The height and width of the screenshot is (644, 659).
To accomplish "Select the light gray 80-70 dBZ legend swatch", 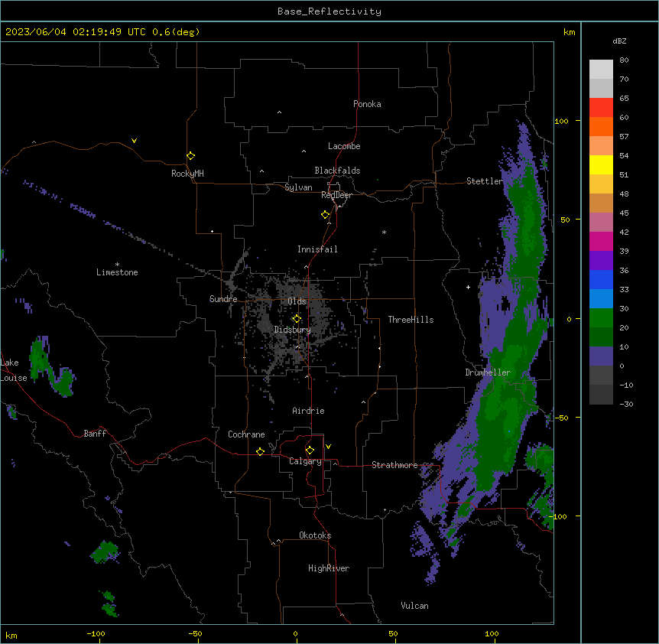I will [601, 69].
